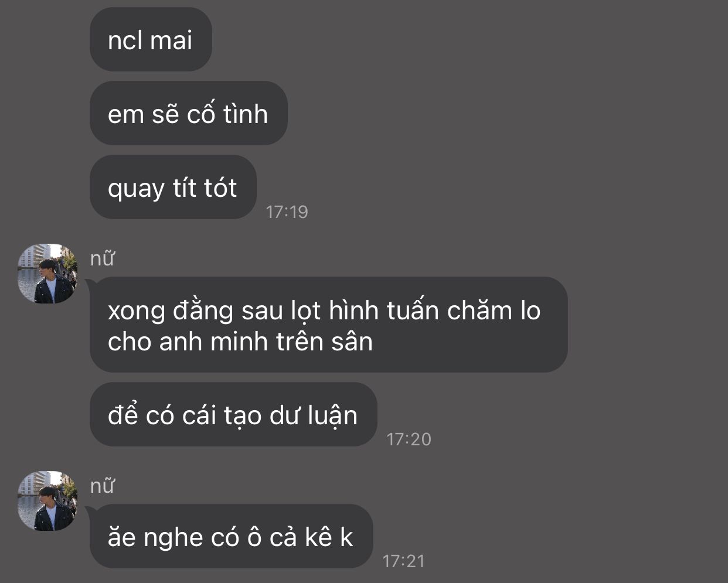Click the 17:21 timestamp
The width and height of the screenshot is (728, 583).
pyautogui.click(x=403, y=561)
